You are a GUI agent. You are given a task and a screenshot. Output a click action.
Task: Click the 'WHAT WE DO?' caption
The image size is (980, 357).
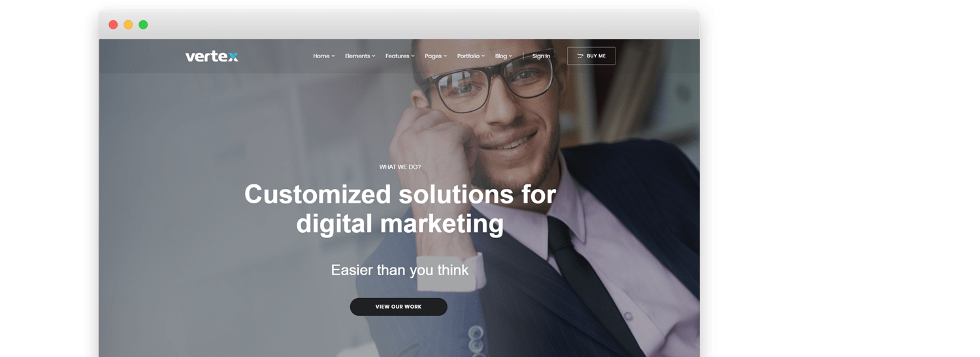[400, 167]
